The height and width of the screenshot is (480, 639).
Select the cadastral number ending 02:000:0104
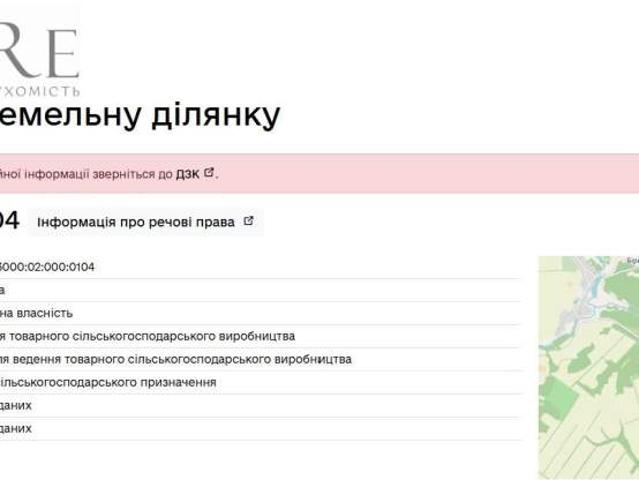tap(47, 267)
